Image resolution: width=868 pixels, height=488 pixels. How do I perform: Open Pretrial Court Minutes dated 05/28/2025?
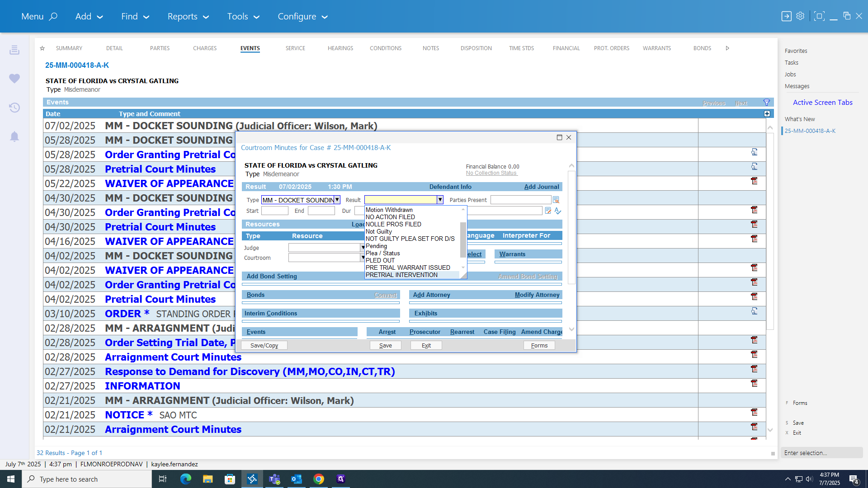pos(160,169)
